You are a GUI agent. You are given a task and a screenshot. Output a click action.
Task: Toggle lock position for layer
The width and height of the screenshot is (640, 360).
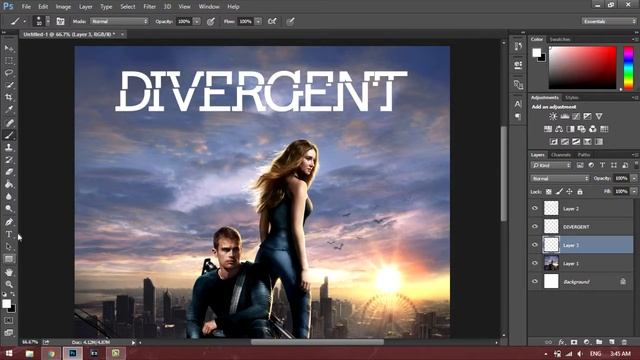pos(569,191)
